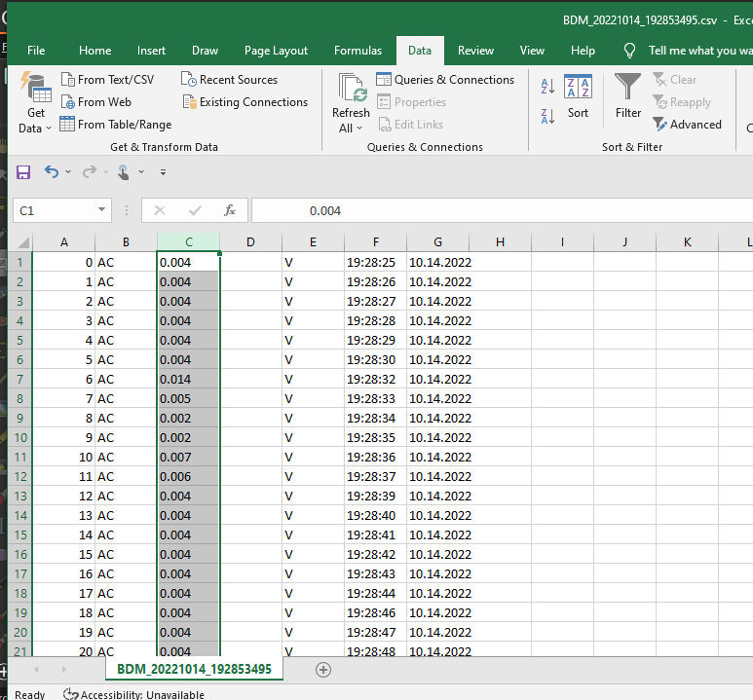
Task: Expand the Refresh All dropdown arrow
Action: 359,129
